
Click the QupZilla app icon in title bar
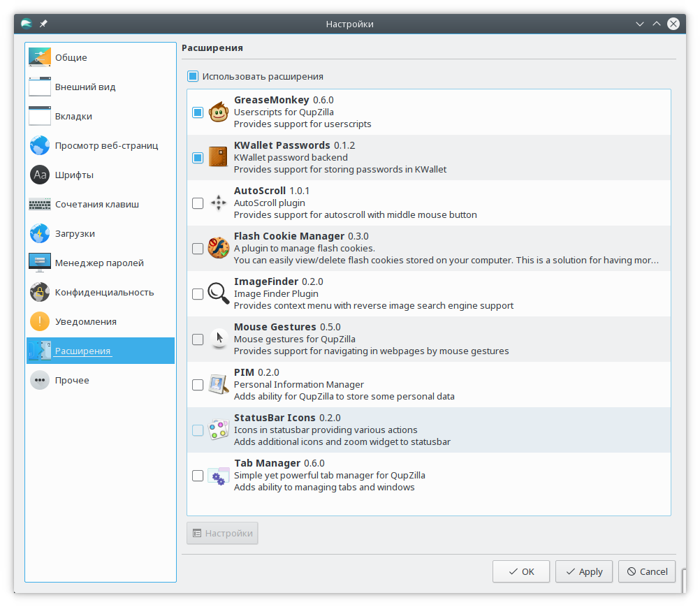point(27,24)
